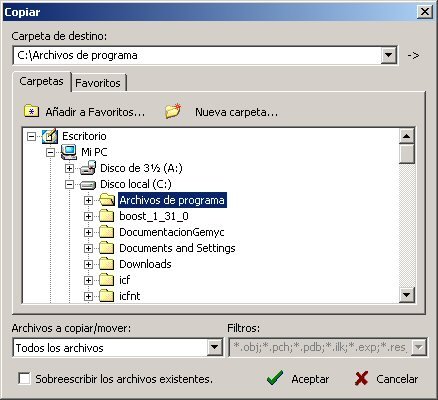The height and width of the screenshot is (400, 438).
Task: Switch to the Carpetas tab
Action: [41, 81]
